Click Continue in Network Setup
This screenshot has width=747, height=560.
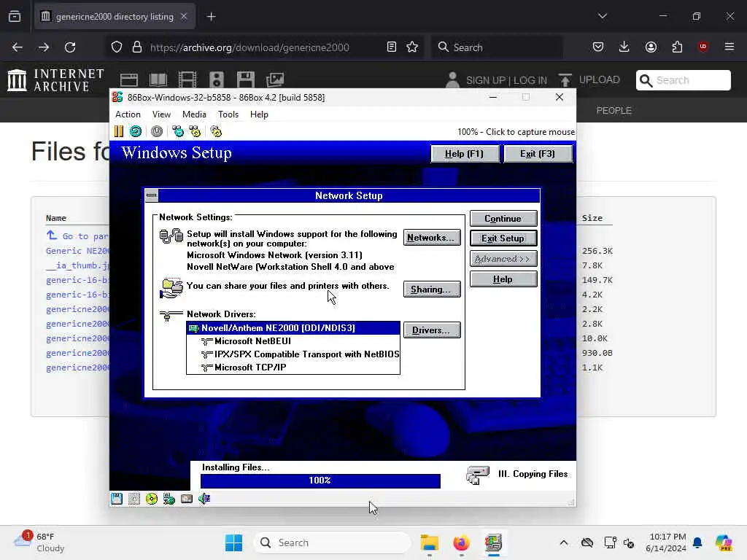tap(503, 219)
